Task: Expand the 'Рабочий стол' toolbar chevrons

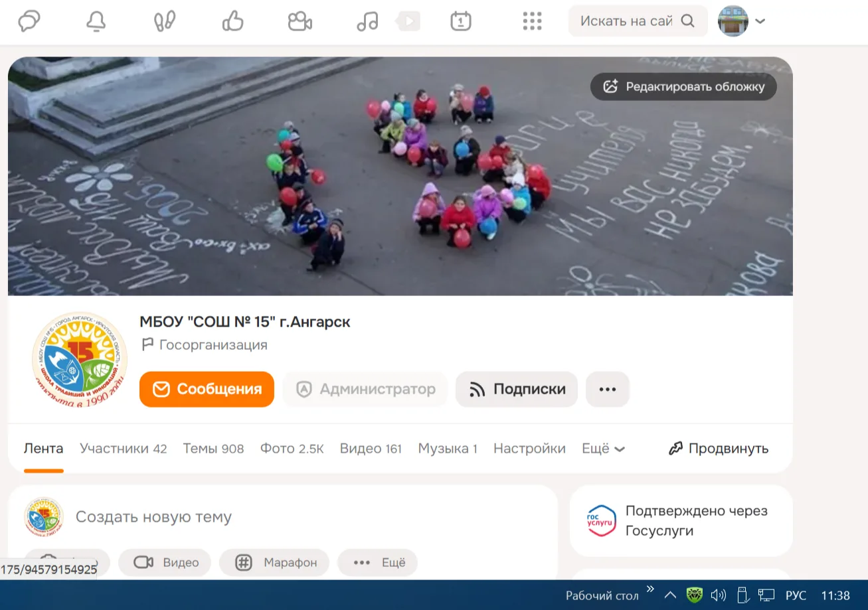Action: [650, 589]
